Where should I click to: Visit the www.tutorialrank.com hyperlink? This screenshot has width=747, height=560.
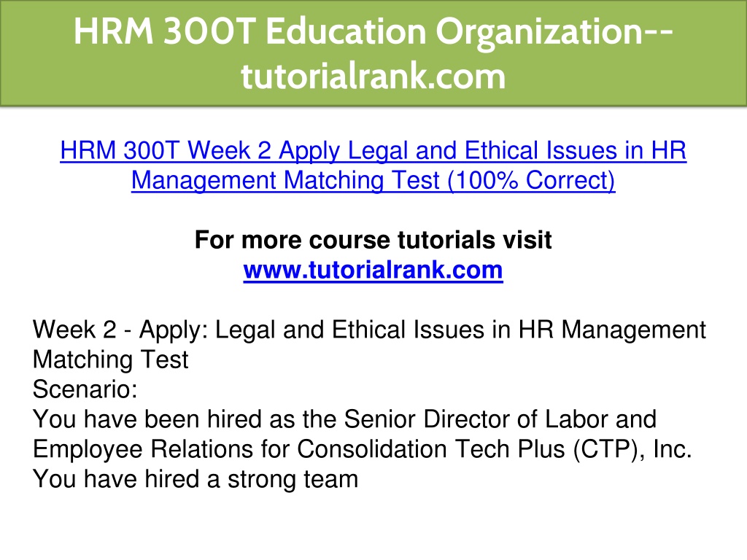click(373, 271)
